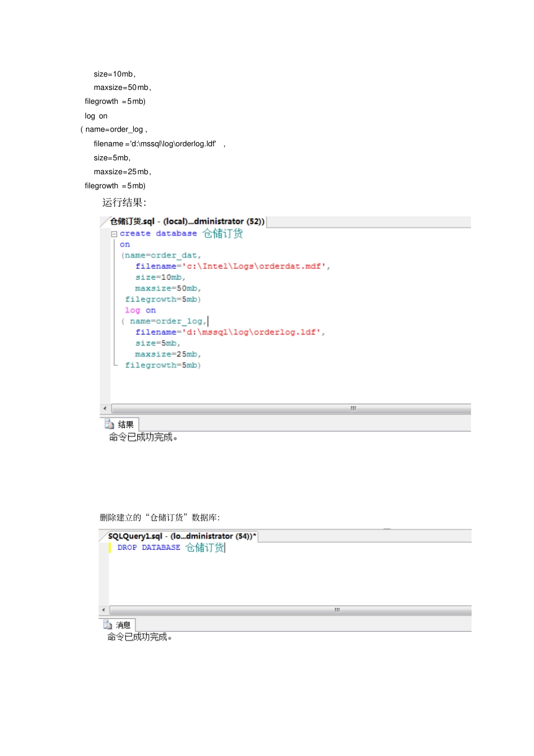Click left arrow of upper horizontal scrollbar
The image size is (534, 756).
[x=105, y=408]
